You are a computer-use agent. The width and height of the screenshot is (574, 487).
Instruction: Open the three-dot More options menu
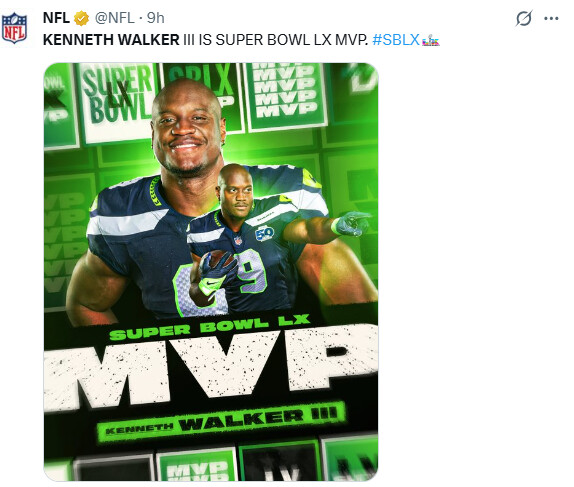[x=551, y=18]
